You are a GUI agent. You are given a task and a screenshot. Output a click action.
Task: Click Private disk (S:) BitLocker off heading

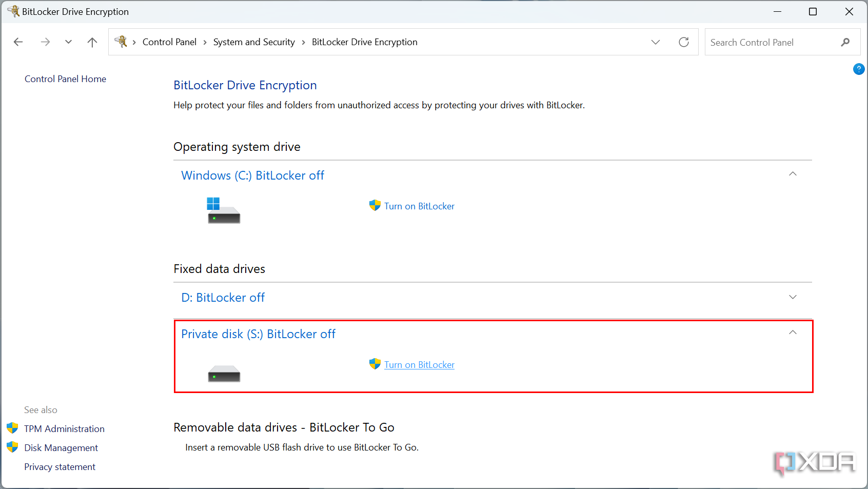[259, 334]
